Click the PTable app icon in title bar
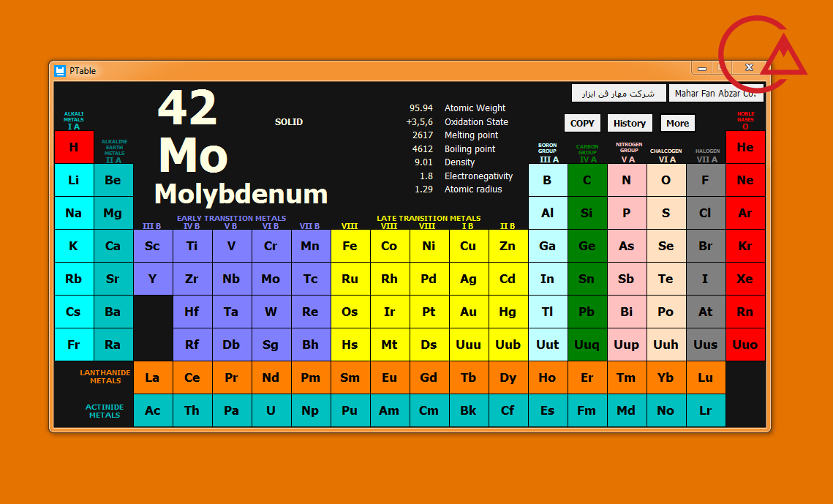 click(x=60, y=71)
